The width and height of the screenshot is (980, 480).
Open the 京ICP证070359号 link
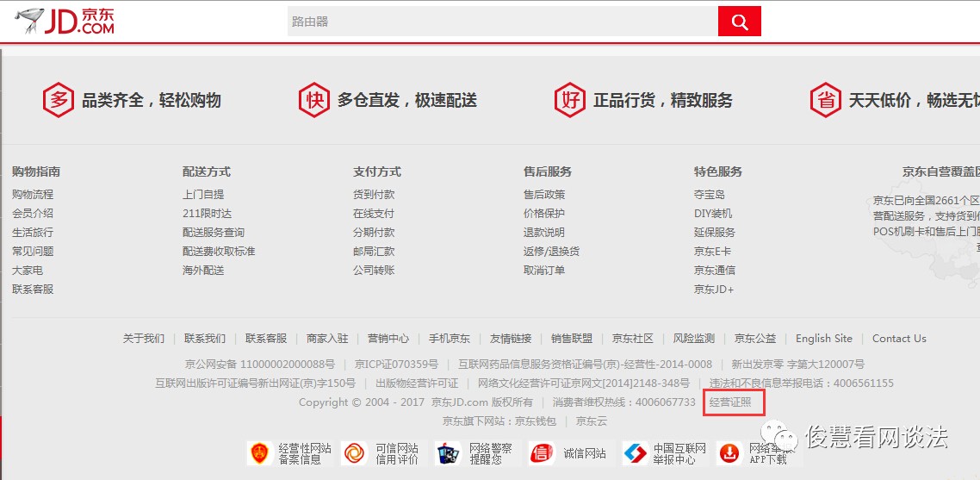click(x=396, y=365)
